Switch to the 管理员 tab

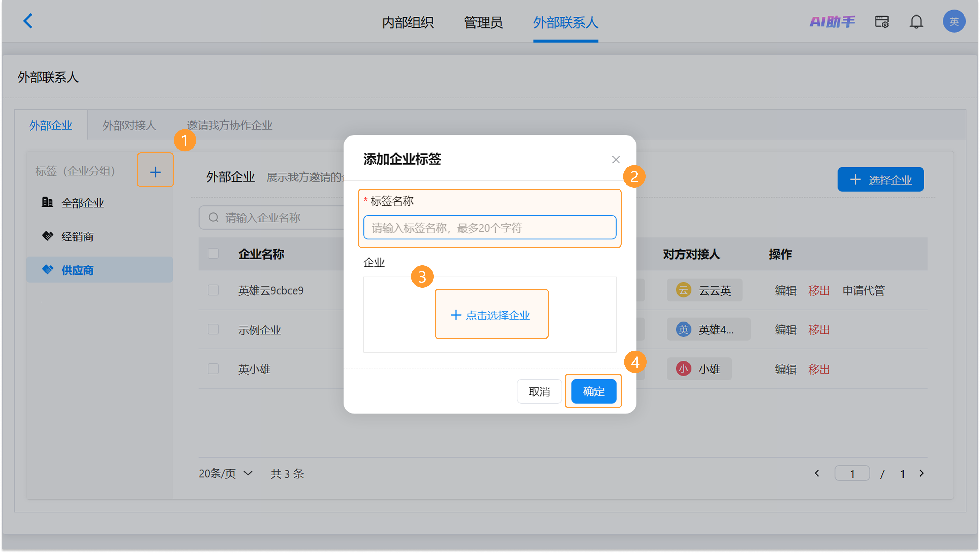(483, 22)
